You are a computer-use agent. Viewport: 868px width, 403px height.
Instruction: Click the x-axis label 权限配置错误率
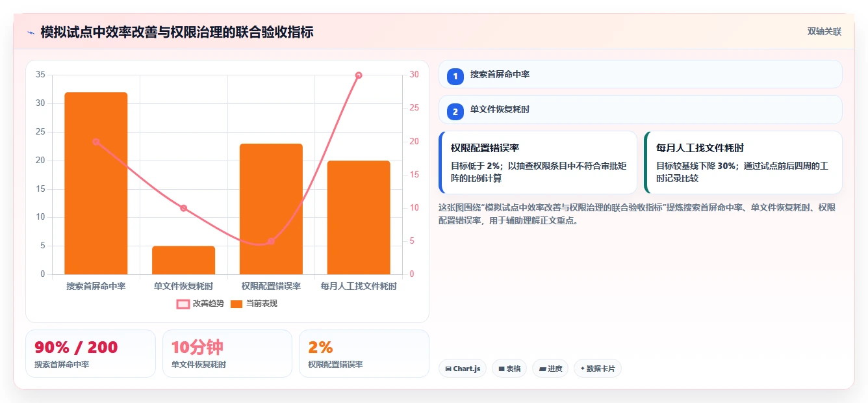(271, 286)
